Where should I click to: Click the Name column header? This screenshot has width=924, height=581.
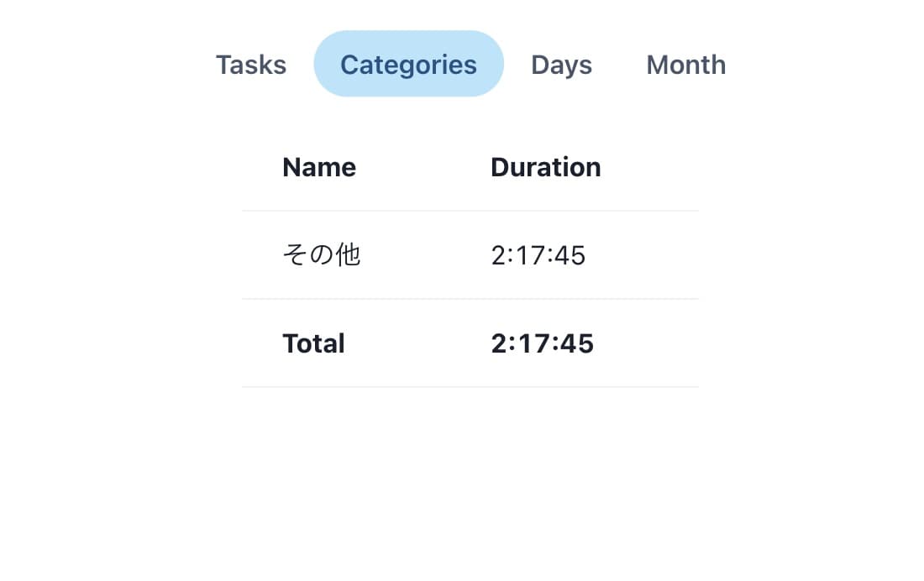point(318,167)
